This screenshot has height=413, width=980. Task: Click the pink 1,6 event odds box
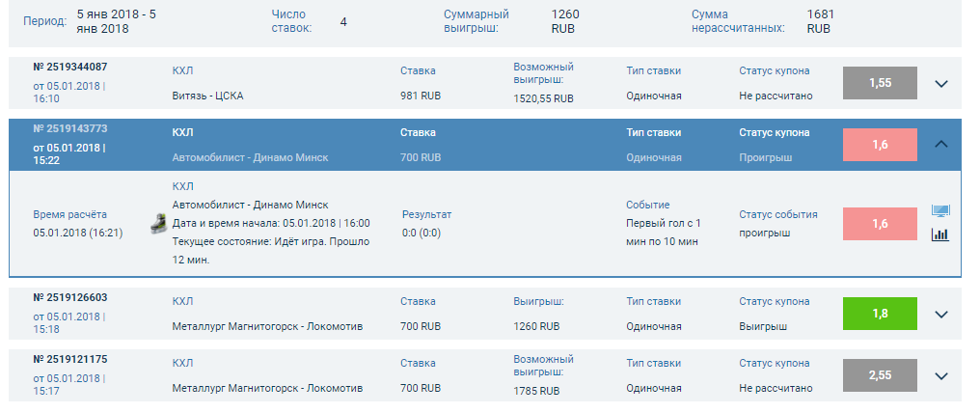tap(880, 223)
